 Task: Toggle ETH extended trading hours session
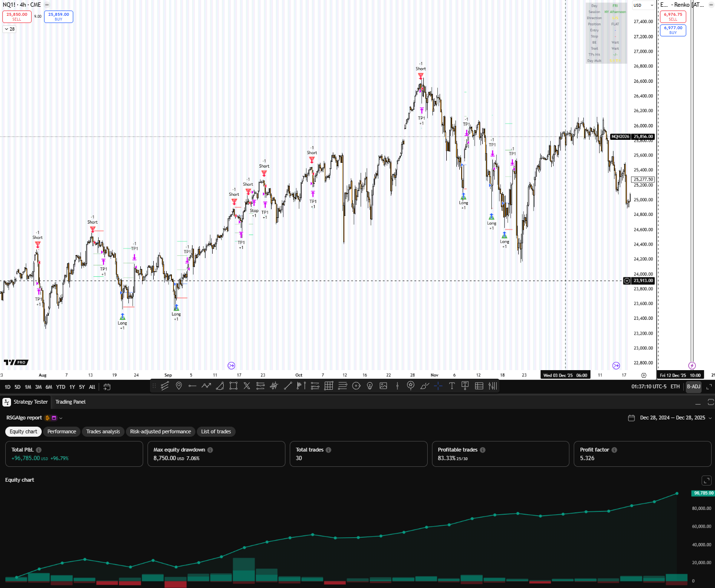click(675, 387)
